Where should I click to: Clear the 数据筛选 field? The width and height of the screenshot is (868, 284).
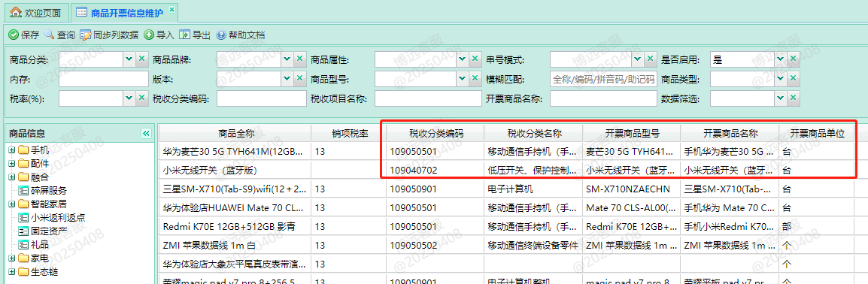(x=794, y=98)
